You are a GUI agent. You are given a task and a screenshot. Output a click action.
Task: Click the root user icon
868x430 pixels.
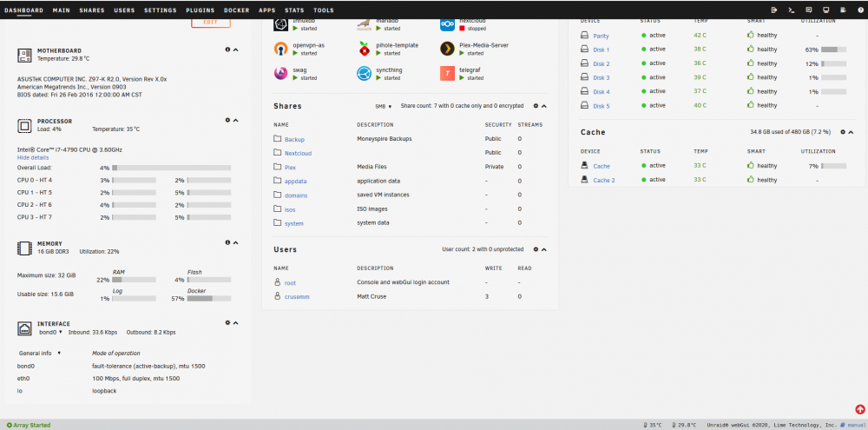[278, 282]
